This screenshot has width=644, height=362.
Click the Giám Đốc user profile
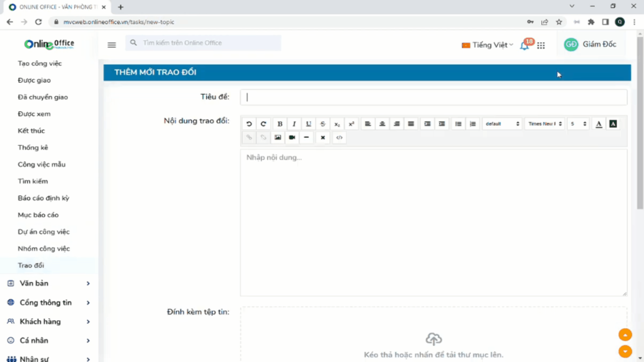591,44
